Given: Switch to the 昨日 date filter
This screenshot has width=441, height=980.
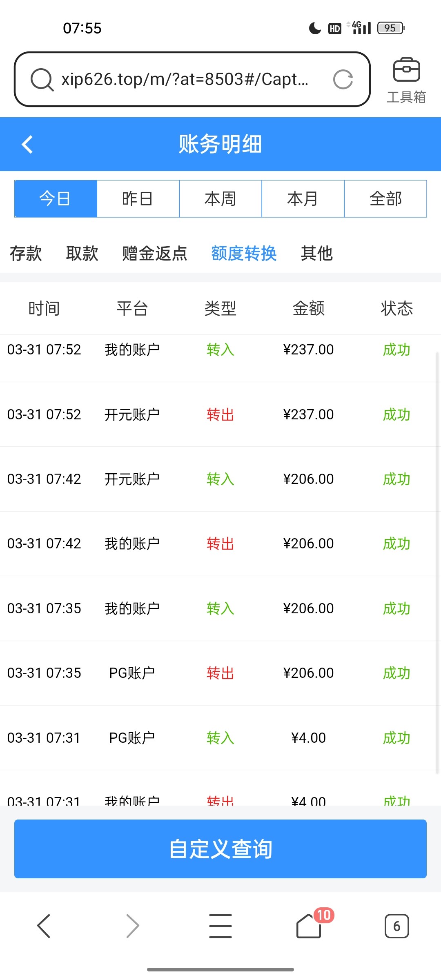Looking at the screenshot, I should click(138, 199).
